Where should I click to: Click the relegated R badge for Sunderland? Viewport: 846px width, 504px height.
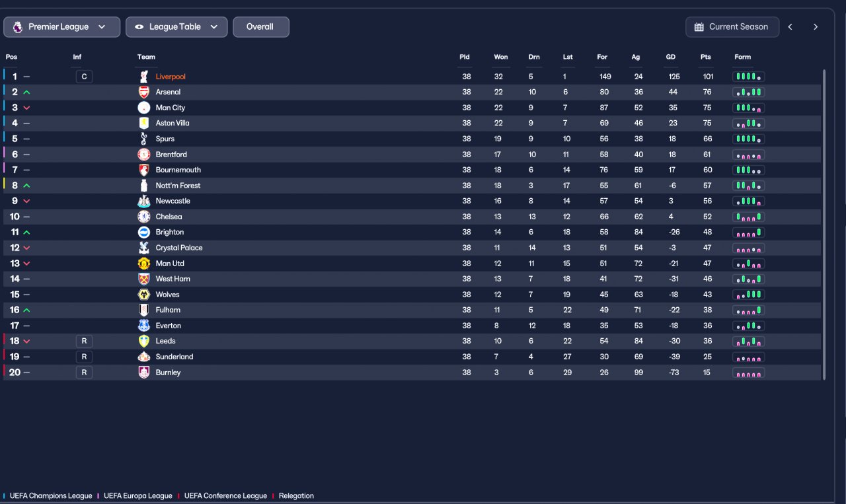pos(84,357)
